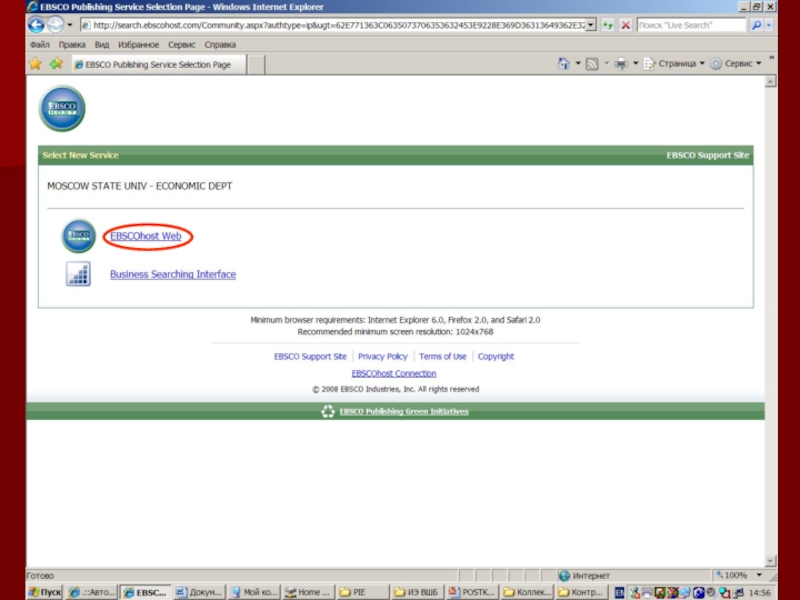The image size is (800, 600).
Task: Click the EBSCOhost Web globe icon
Action: tap(79, 236)
